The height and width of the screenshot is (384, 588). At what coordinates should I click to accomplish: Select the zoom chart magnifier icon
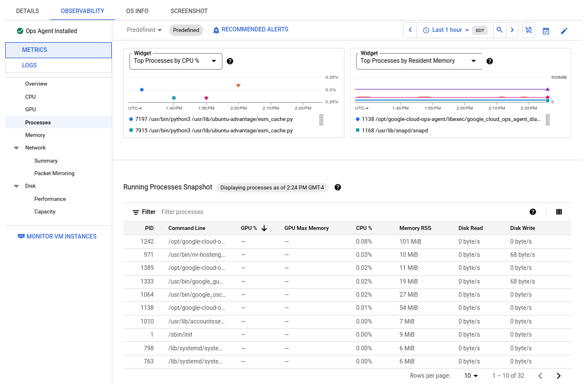click(x=500, y=29)
